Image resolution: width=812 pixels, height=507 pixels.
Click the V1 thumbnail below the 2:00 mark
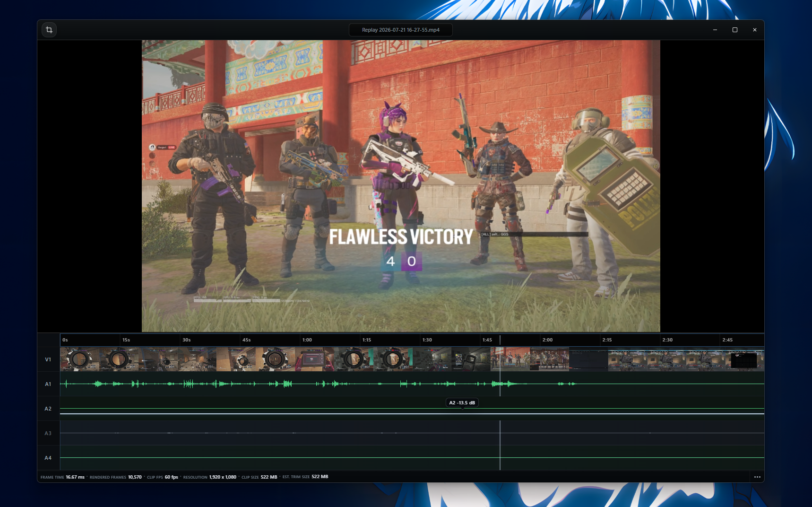click(549, 359)
